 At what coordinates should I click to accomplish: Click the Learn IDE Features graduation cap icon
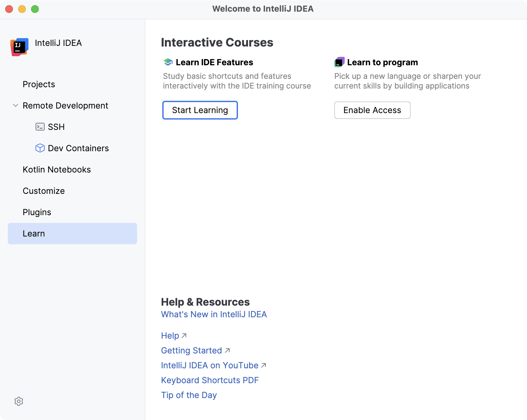pyautogui.click(x=167, y=62)
